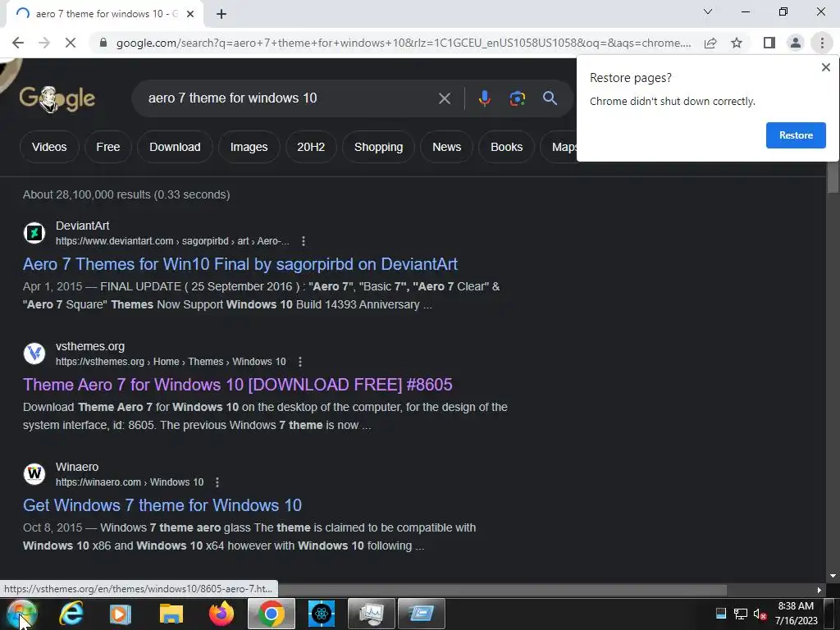Click the vertical scrollbar thumb
This screenshot has width=840, height=630.
(833, 177)
